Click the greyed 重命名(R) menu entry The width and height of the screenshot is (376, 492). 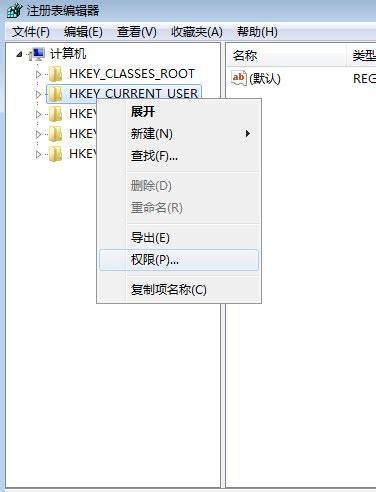pos(179,208)
